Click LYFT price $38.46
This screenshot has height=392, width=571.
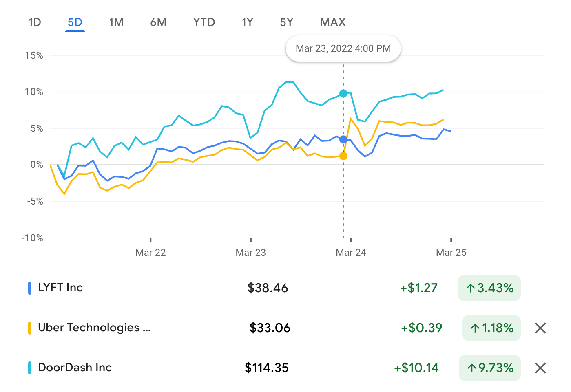coord(268,288)
